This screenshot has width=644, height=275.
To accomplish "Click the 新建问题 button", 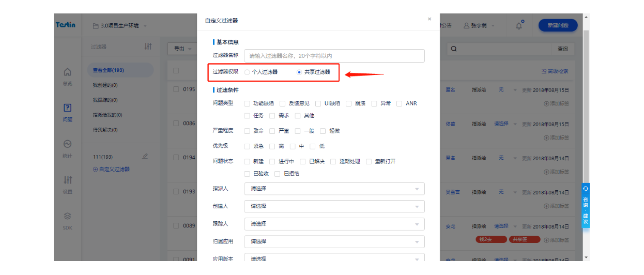I will pyautogui.click(x=558, y=25).
